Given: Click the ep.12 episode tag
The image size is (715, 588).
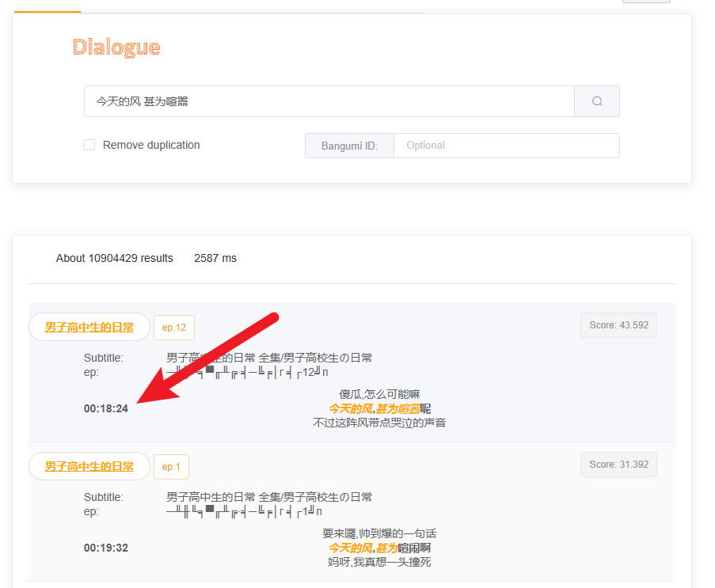Looking at the screenshot, I should point(174,328).
